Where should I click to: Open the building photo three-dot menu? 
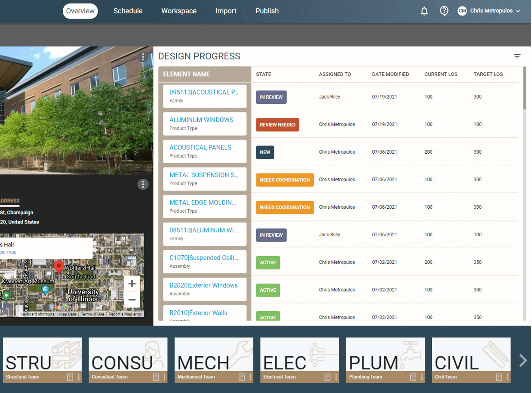click(143, 57)
